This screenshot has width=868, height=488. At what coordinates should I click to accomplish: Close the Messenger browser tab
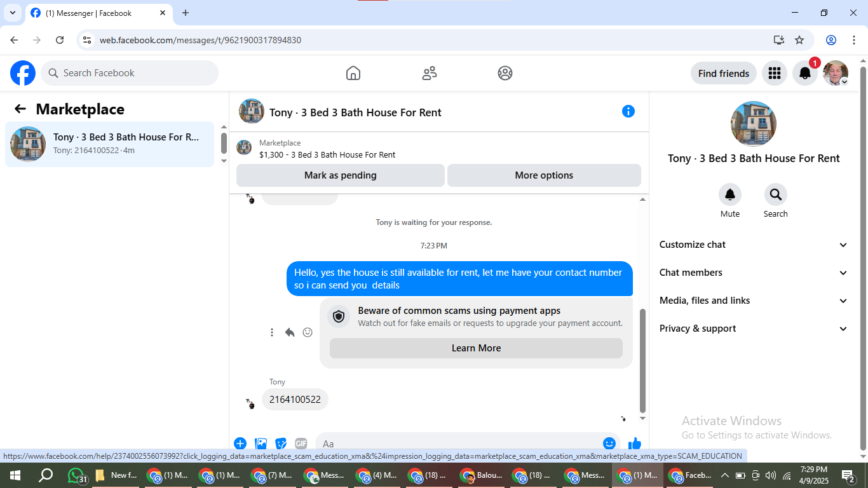(163, 13)
